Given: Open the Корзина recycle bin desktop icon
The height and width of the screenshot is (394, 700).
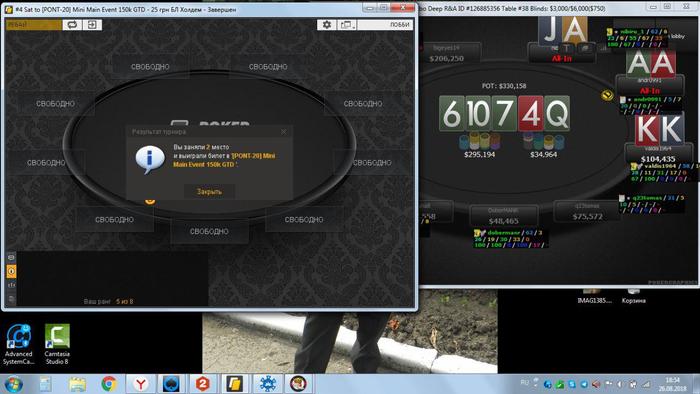Looking at the screenshot, I should 633,297.
